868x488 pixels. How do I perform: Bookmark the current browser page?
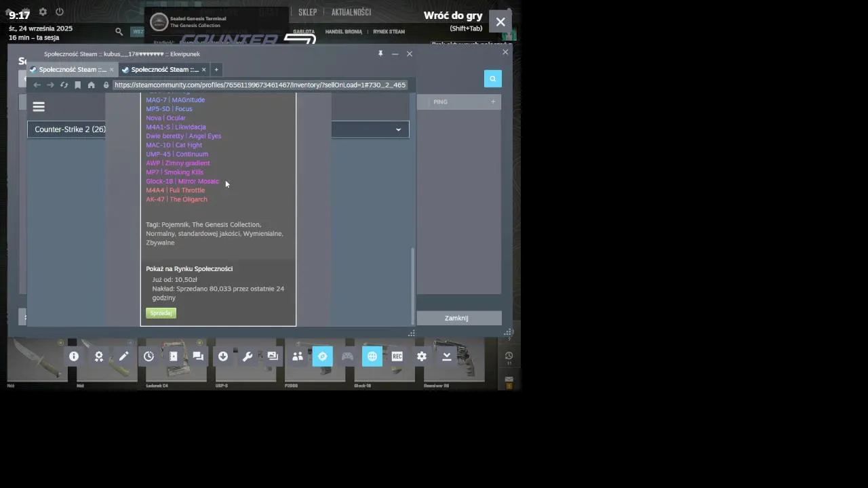[77, 85]
